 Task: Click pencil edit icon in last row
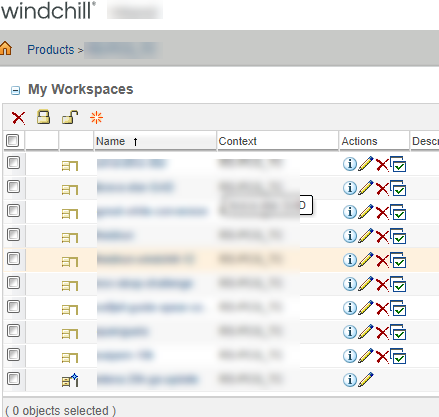click(366, 379)
